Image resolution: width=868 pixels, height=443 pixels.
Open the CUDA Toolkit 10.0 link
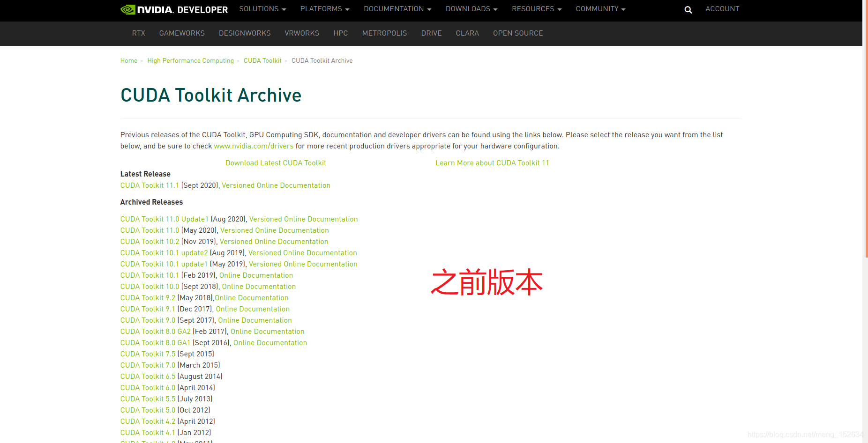pos(150,287)
